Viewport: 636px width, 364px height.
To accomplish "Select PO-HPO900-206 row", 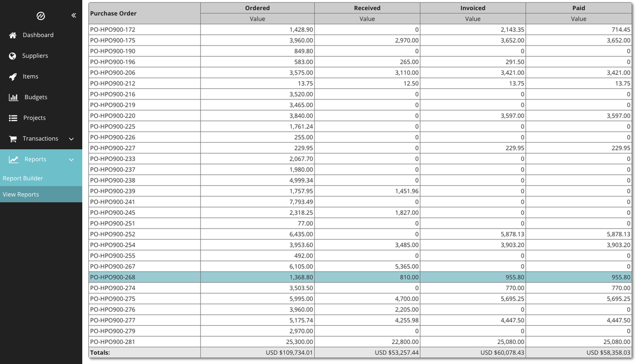I will pos(360,72).
